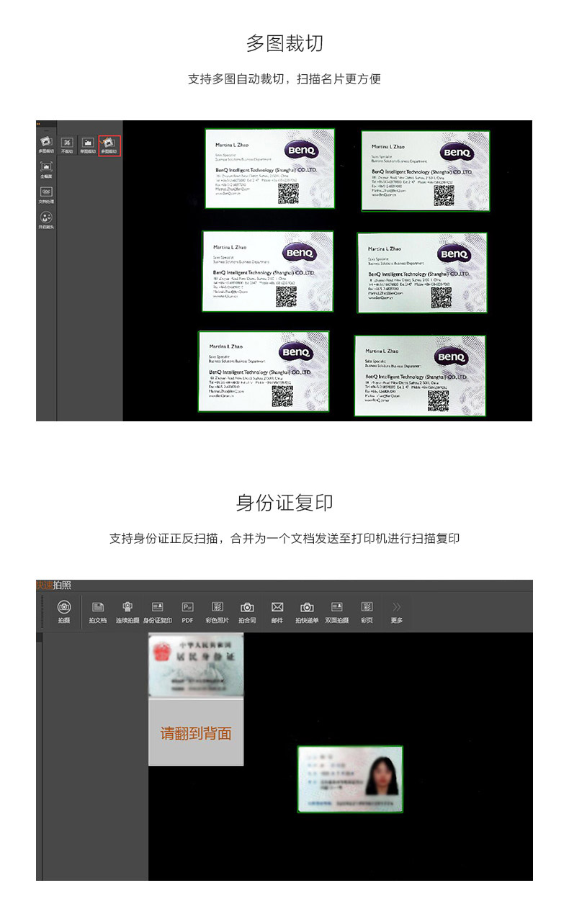Expand the 更多 more tools chevron

click(396, 611)
